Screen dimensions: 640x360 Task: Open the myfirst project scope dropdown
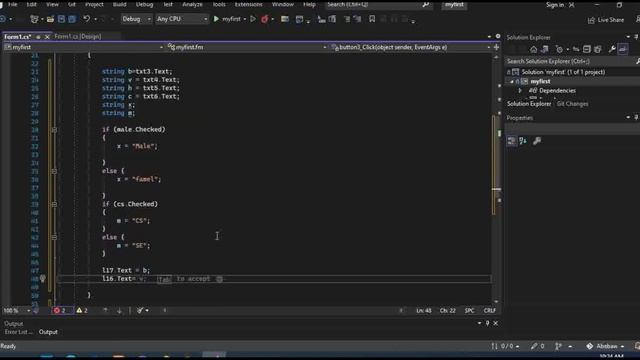click(x=84, y=47)
